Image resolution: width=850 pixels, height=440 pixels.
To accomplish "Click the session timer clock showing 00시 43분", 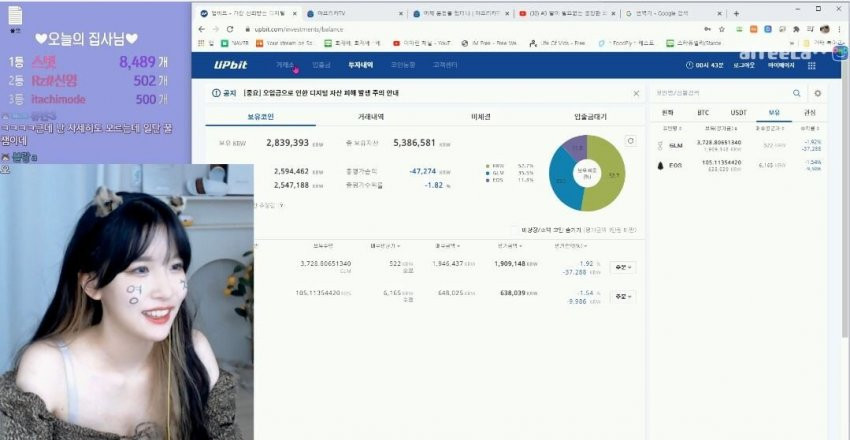I will [704, 65].
